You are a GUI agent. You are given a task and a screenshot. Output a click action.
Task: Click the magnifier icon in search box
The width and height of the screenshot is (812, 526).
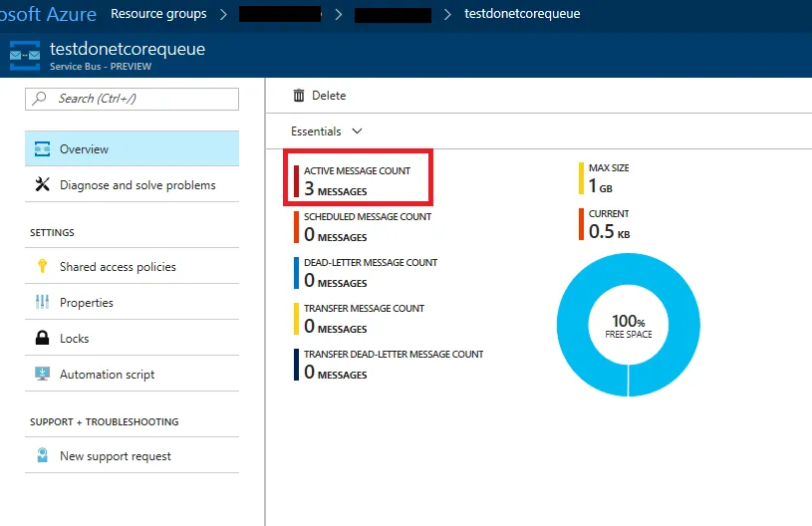pyautogui.click(x=40, y=99)
